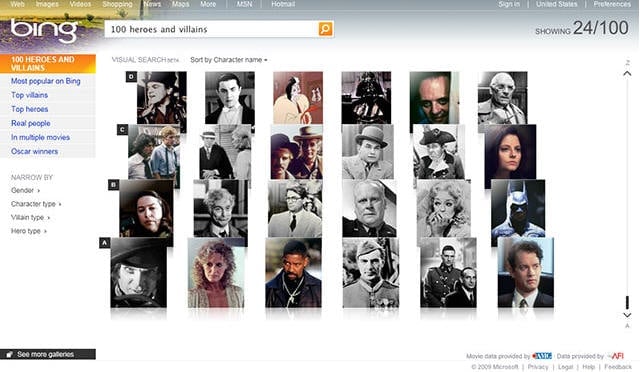Click the orange search magnifier button
The width and height of the screenshot is (640, 372).
[325, 29]
